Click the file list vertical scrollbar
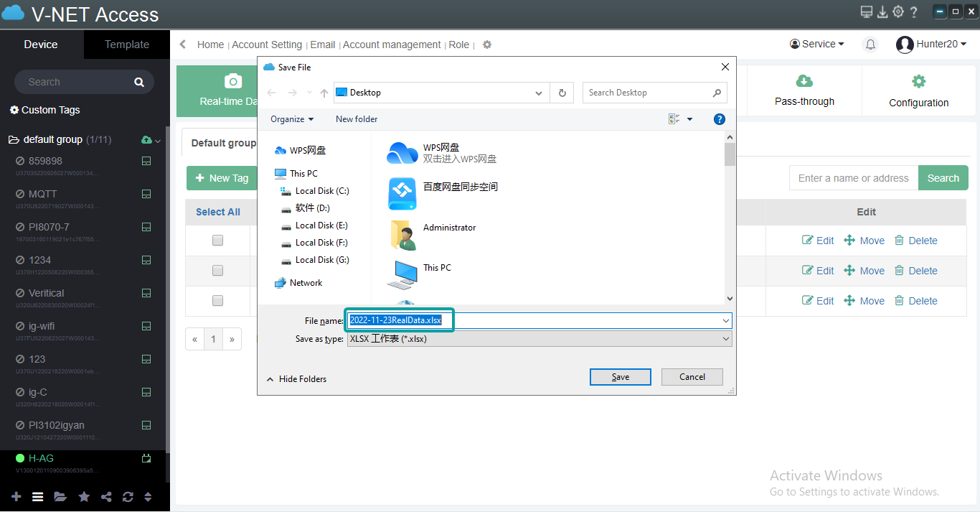Image resolution: width=980 pixels, height=512 pixels. [730, 215]
